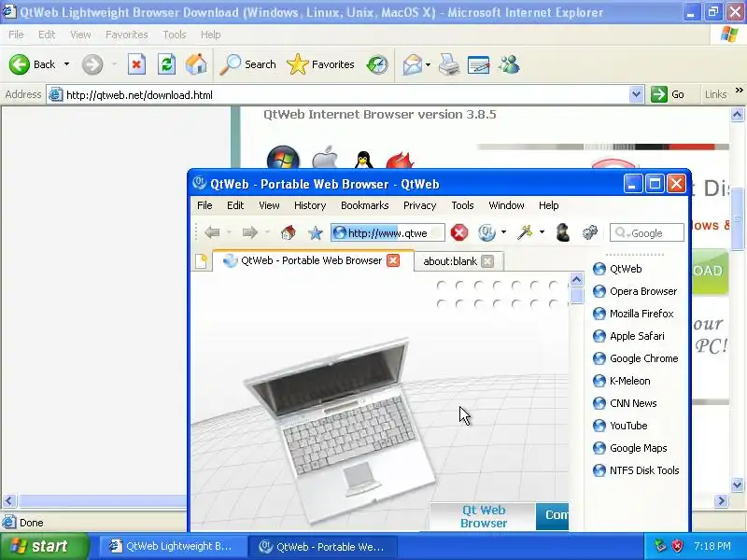Click the network tray icon in taskbar
The width and height of the screenshot is (747, 560).
click(659, 546)
